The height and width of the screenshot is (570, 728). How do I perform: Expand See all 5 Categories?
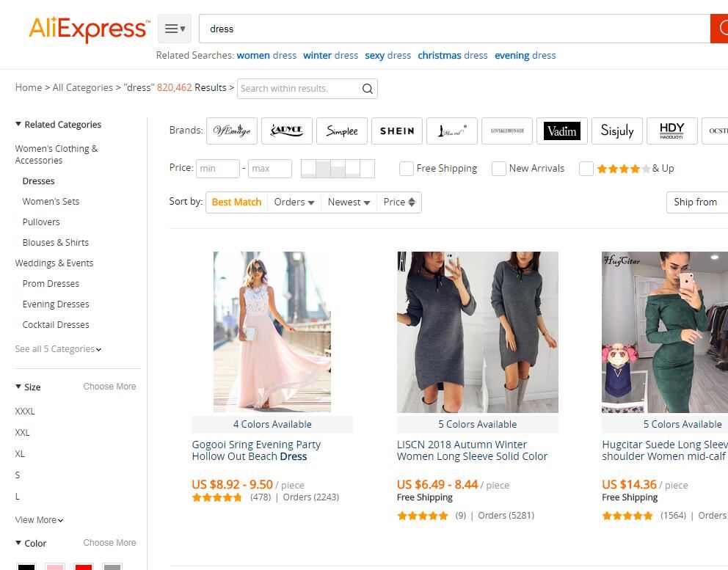[x=58, y=349]
